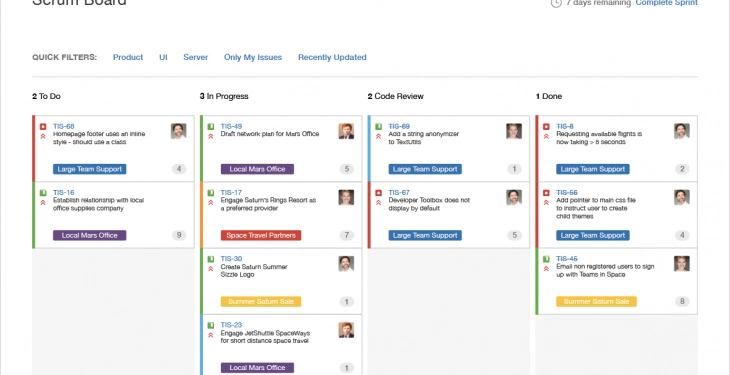Enable the Only My Issues filter
The width and height of the screenshot is (730, 375).
tap(253, 57)
